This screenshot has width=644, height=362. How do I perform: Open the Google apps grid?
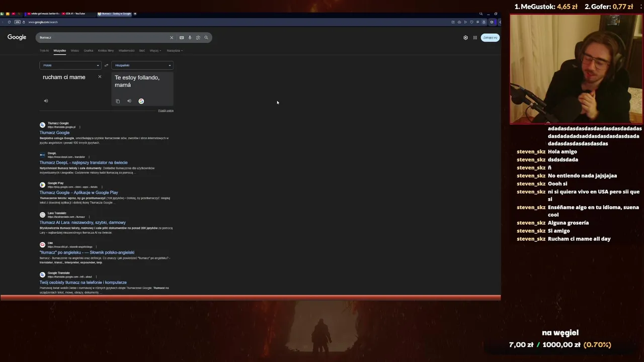[475, 38]
